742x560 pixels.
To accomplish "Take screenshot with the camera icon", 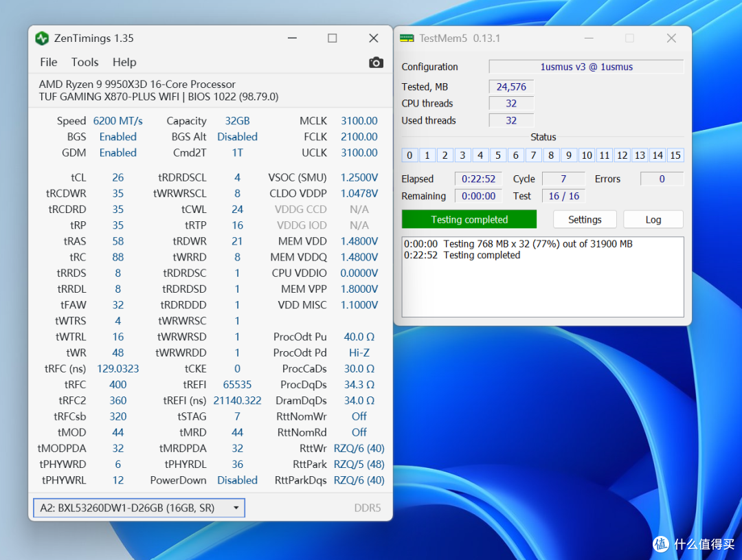I will (376, 63).
